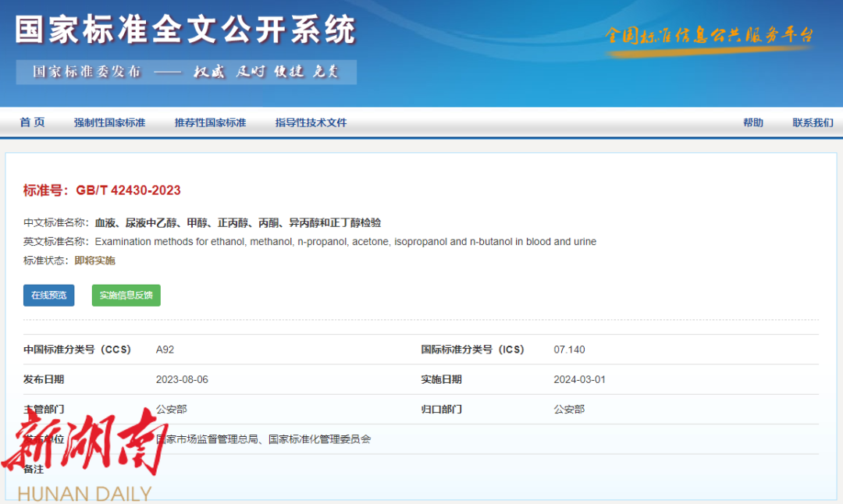The image size is (843, 504).
Task: Click the 联系我们 contact link
Action: pos(813,122)
